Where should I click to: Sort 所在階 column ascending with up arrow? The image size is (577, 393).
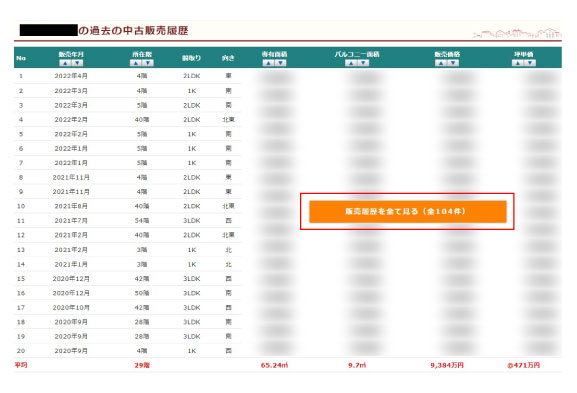tap(136, 63)
